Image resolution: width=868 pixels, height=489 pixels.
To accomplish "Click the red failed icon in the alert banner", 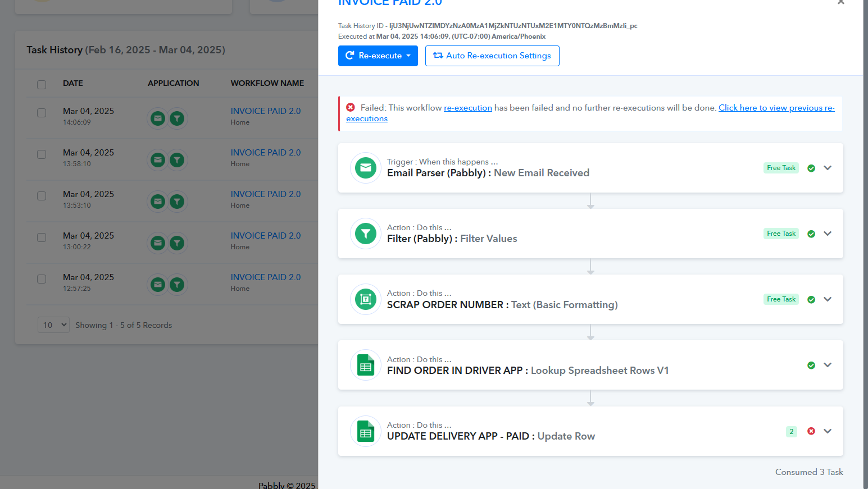I will (351, 107).
